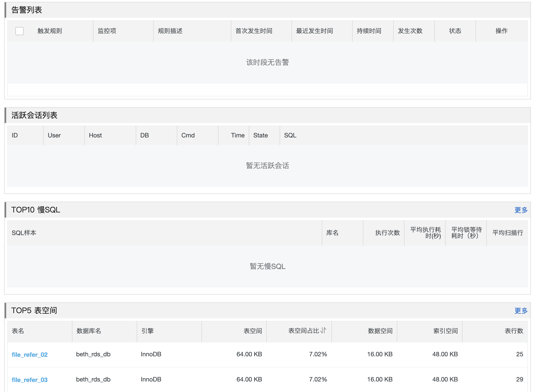Click the sort icon beside 表空间占比

pyautogui.click(x=324, y=330)
